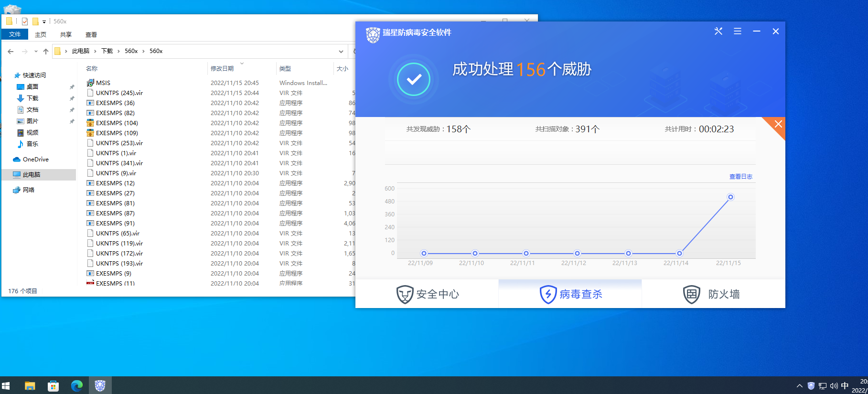The height and width of the screenshot is (394, 868).
Task: Select the chart data point for 22/11/14
Action: (679, 254)
